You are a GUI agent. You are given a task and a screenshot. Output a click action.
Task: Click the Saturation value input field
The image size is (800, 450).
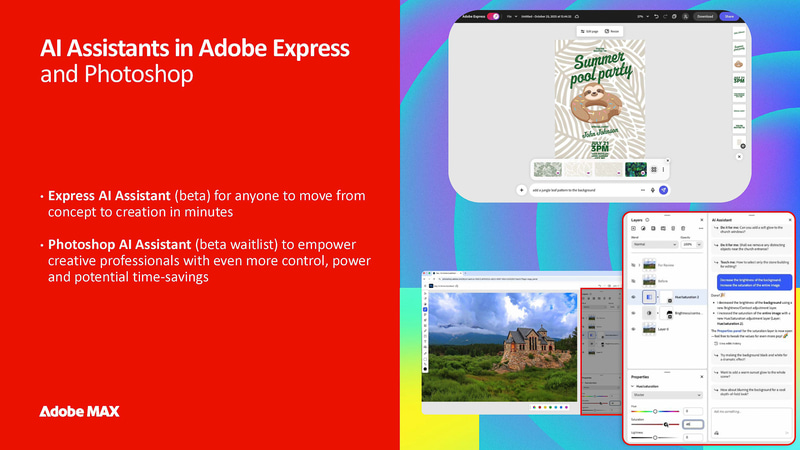pyautogui.click(x=693, y=424)
